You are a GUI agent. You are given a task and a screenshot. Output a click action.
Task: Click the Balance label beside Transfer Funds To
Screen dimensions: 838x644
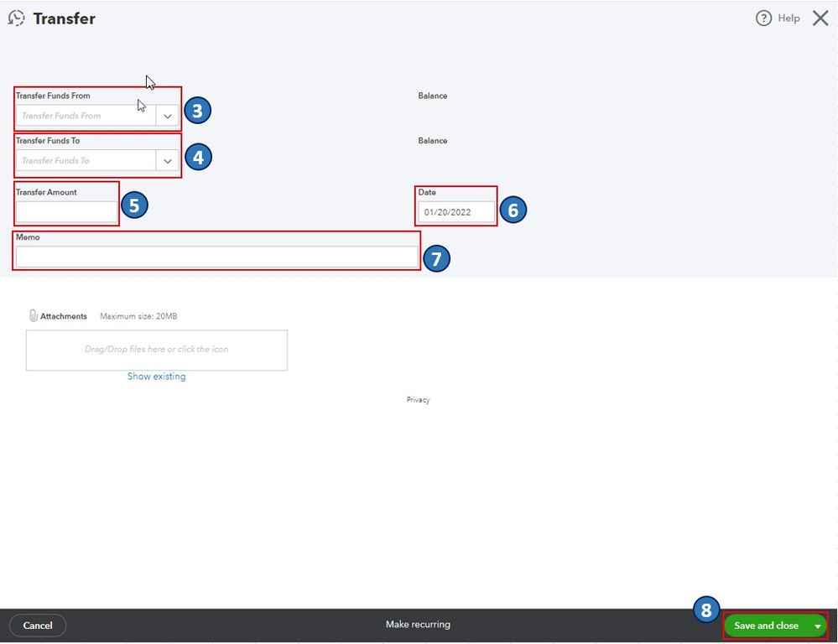pos(432,141)
